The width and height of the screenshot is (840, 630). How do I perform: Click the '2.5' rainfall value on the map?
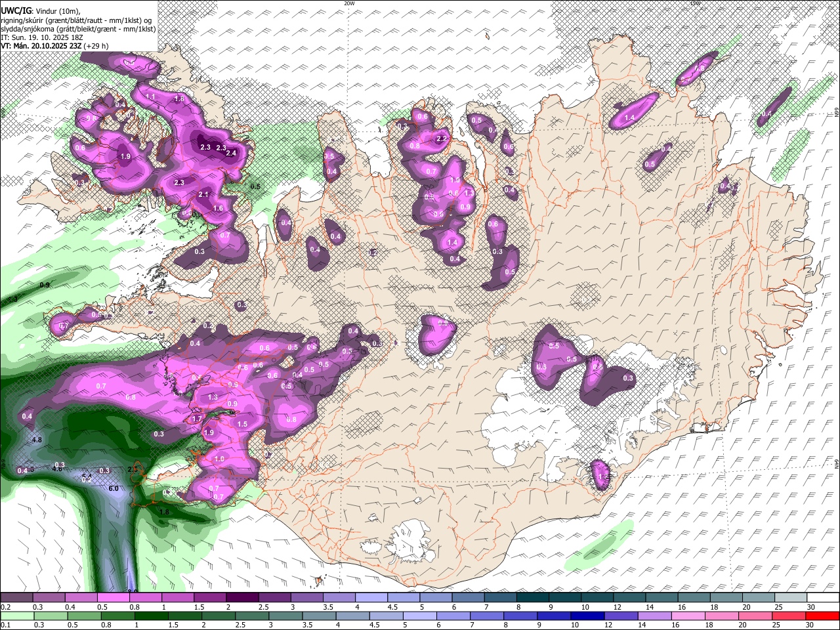[x=132, y=469]
